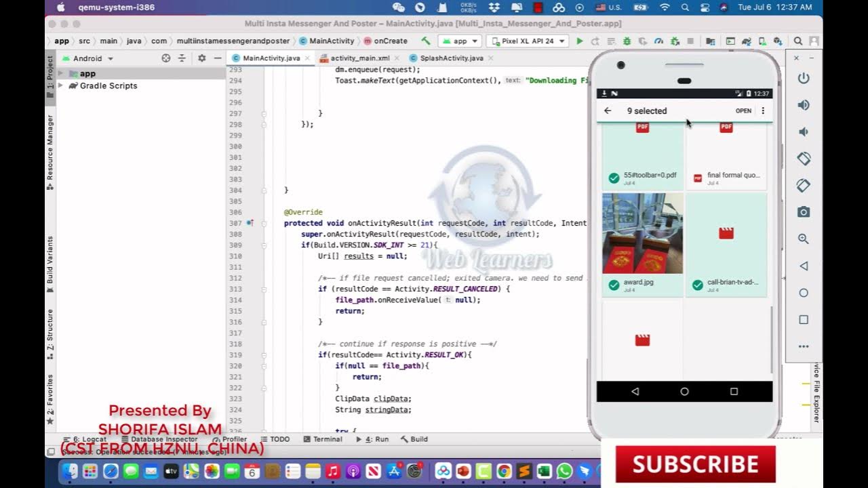The image size is (868, 488).
Task: Click the Attach Debugger to process icon
Action: 675,41
